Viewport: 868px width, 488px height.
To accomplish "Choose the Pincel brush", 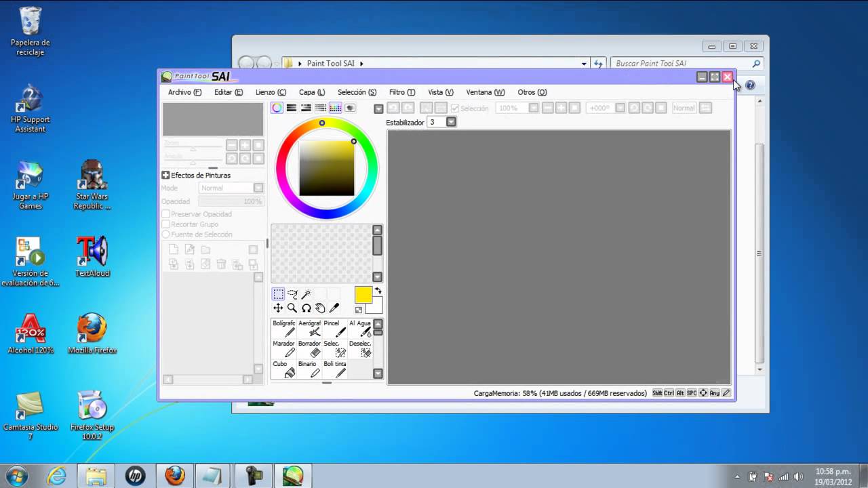I will (335, 328).
